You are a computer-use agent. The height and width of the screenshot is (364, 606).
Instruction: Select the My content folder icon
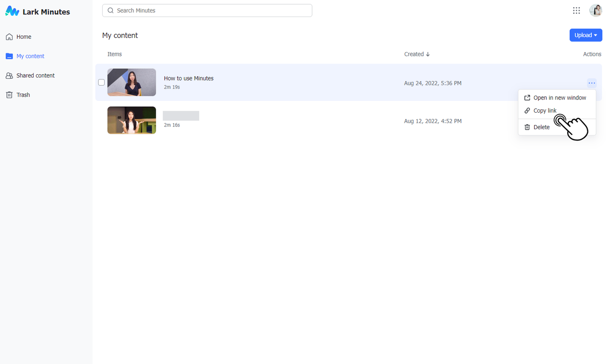pos(9,56)
